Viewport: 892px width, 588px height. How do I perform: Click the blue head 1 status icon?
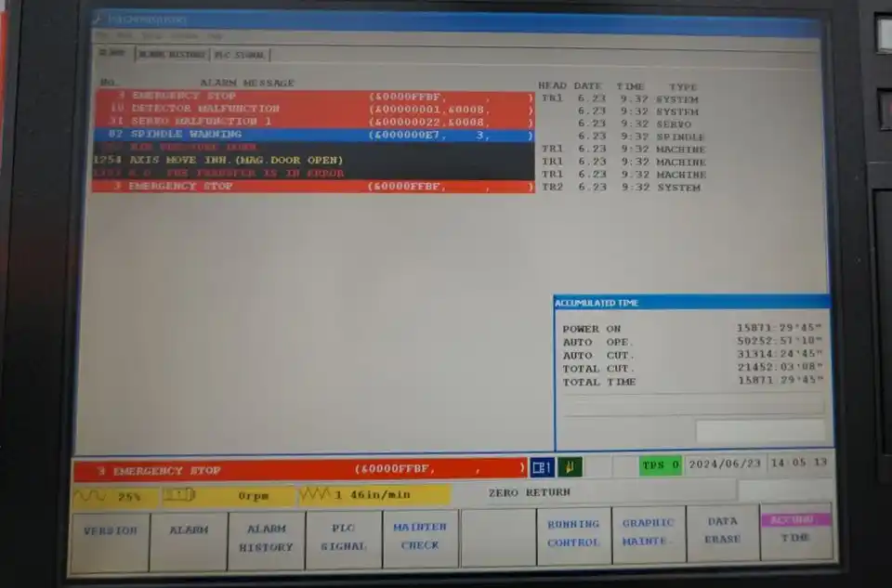542,467
